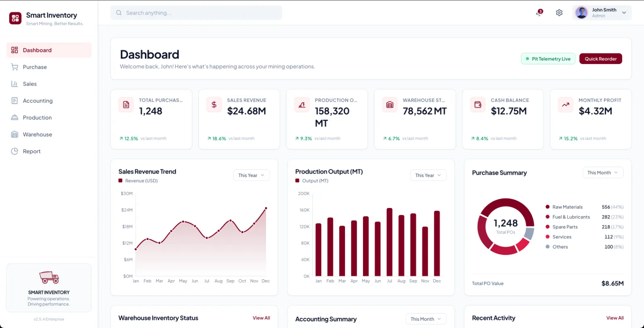This screenshot has height=328, width=644.
Task: Click the Total Purchase card document icon
Action: [126, 105]
